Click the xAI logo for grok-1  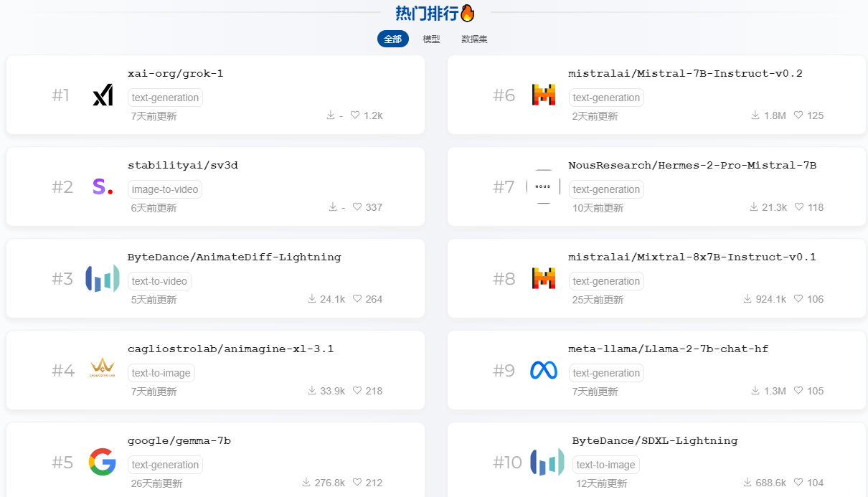pyautogui.click(x=103, y=95)
